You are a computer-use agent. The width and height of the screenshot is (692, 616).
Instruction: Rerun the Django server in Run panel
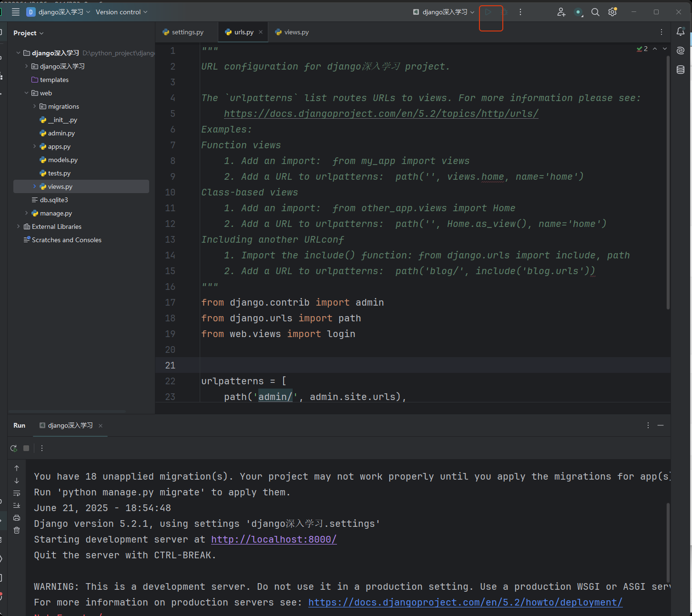pos(14,448)
